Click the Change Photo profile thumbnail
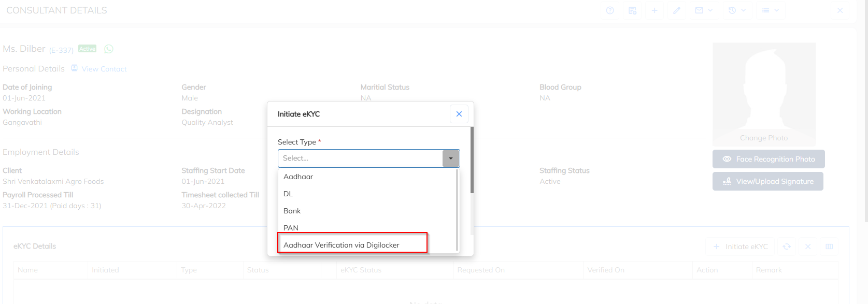Image resolution: width=868 pixels, height=304 pixels. pos(764,94)
